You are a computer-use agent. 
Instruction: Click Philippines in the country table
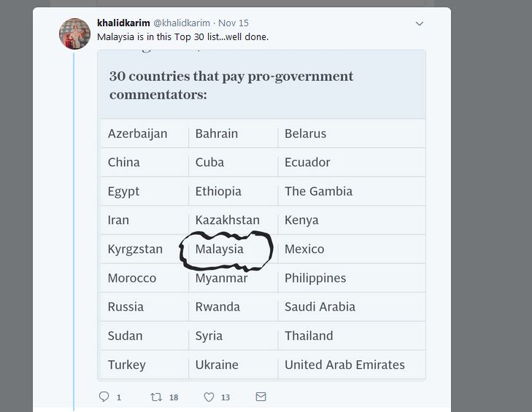click(315, 278)
